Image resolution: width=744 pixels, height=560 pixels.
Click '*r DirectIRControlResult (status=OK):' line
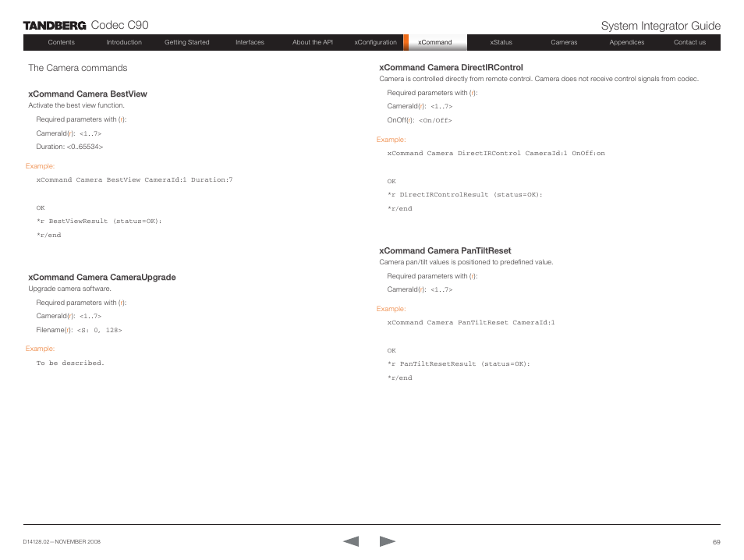[x=465, y=194]
